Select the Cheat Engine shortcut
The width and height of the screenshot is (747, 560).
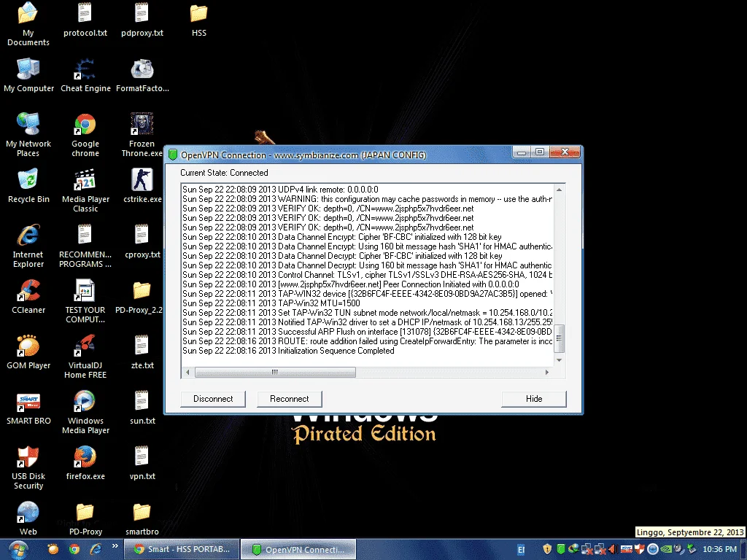tap(85, 75)
